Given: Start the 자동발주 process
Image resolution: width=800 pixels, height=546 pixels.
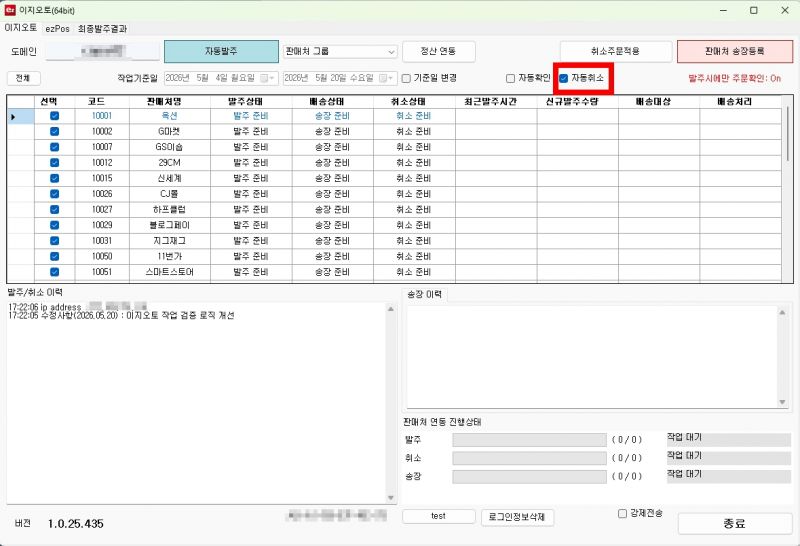Looking at the screenshot, I should pyautogui.click(x=221, y=52).
